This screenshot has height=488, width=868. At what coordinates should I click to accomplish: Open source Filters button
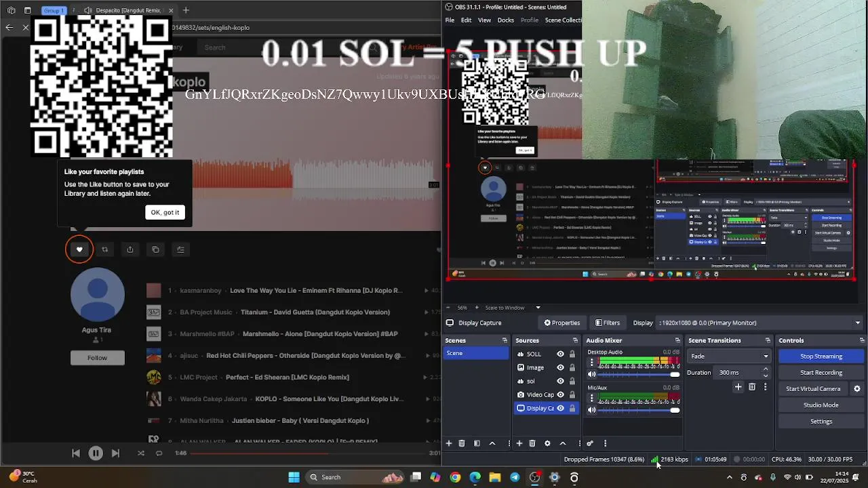pyautogui.click(x=607, y=323)
